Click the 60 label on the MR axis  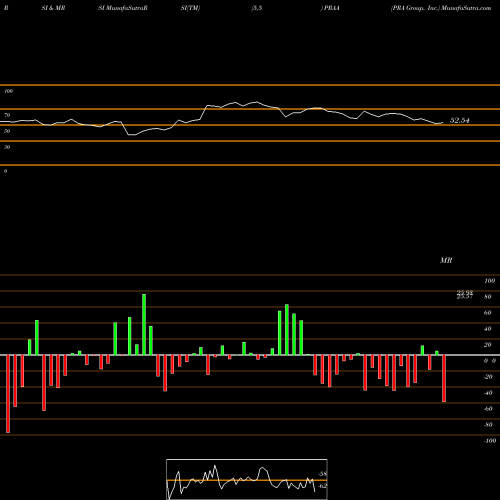click(x=488, y=313)
